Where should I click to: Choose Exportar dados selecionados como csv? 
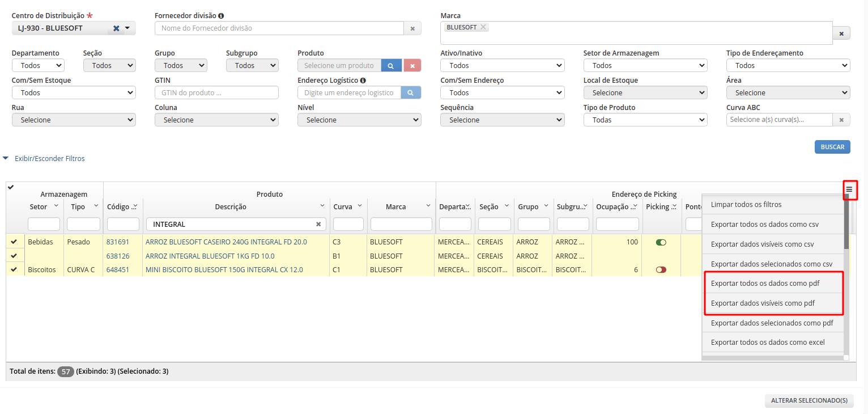point(773,264)
